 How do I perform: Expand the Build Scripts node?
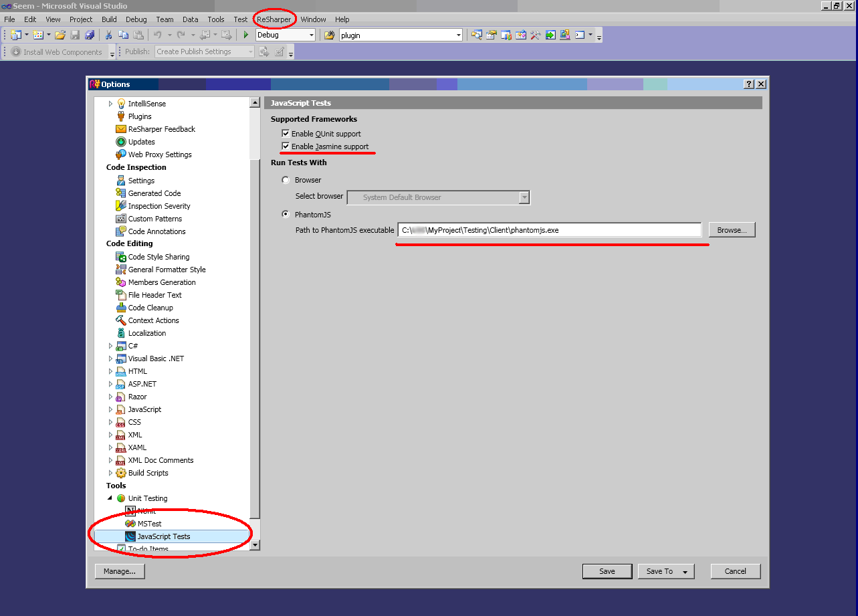point(111,473)
